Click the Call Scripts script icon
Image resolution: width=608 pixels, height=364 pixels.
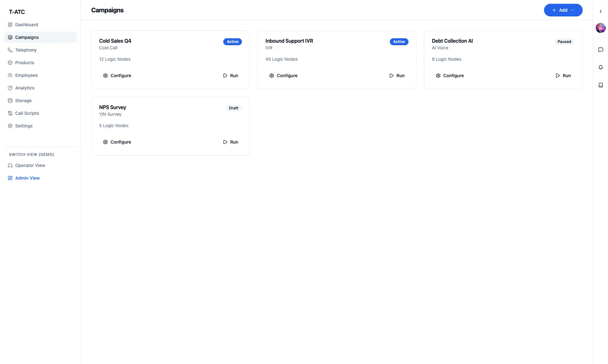pos(10,113)
